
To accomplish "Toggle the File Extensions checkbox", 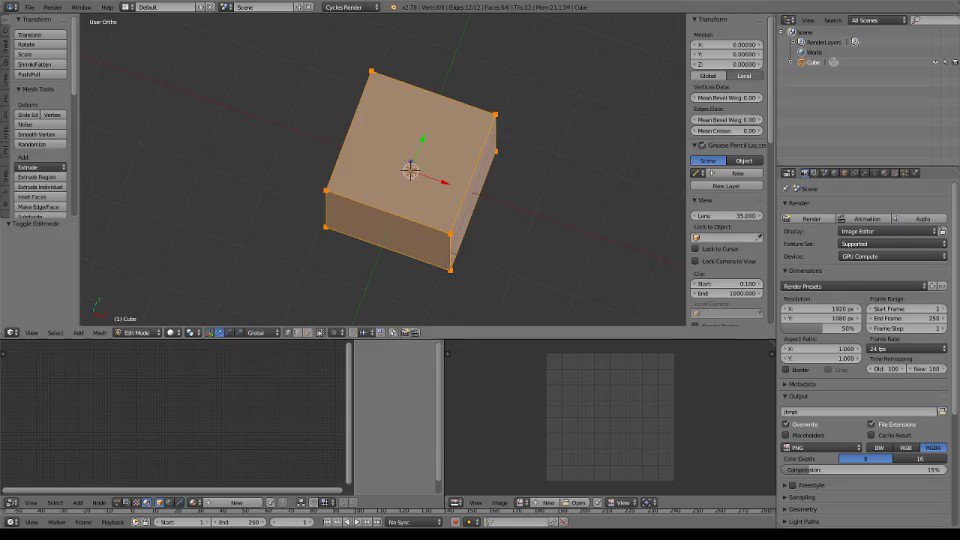I will (x=872, y=424).
